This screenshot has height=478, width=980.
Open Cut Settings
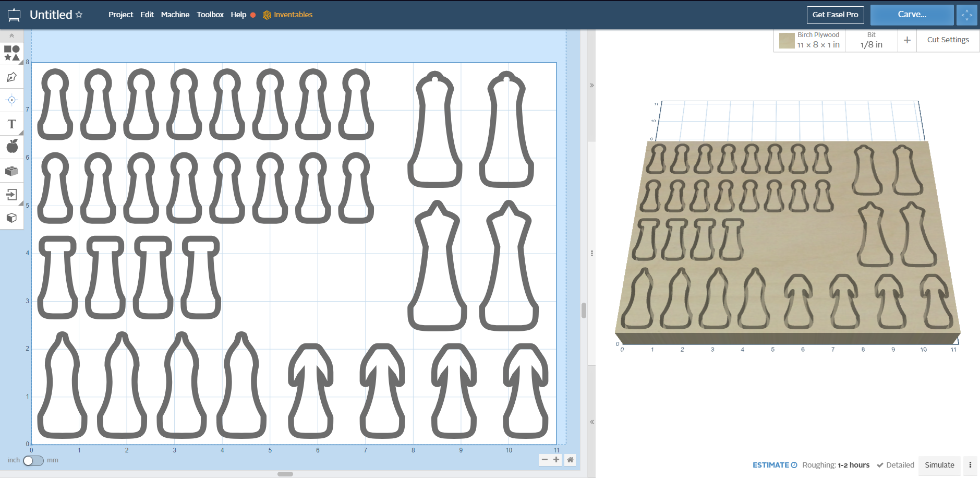pos(948,40)
